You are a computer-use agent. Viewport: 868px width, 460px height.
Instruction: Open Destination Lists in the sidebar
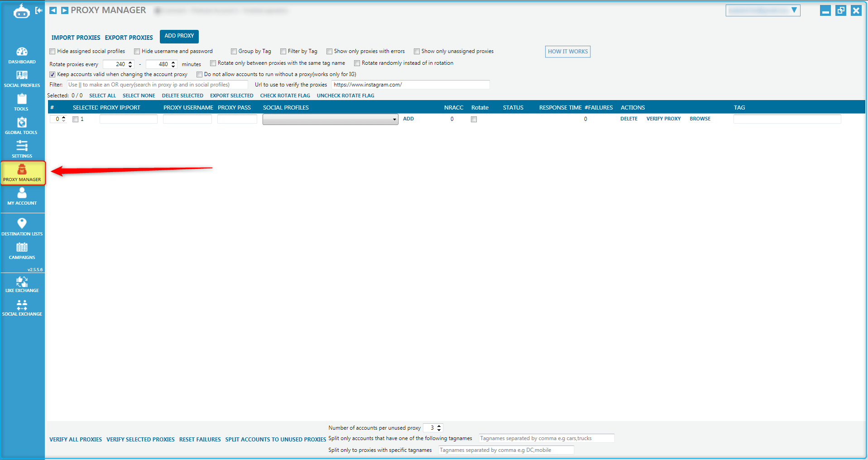click(x=22, y=227)
